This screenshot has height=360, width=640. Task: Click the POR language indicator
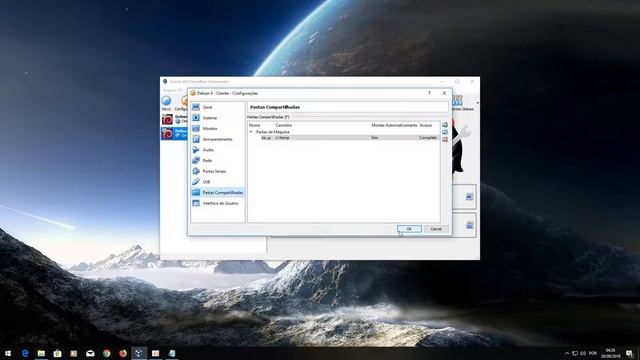tap(593, 353)
